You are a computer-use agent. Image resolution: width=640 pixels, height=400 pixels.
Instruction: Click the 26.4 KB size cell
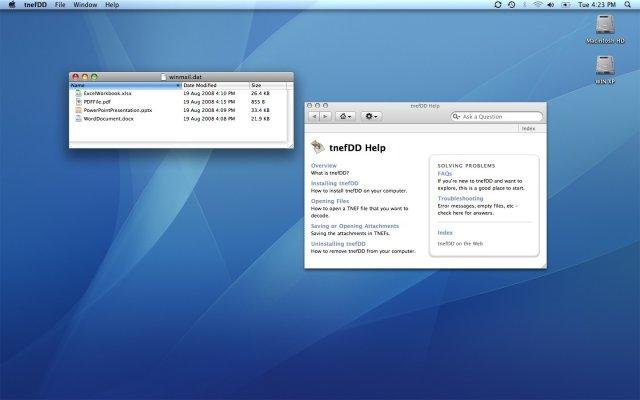click(260, 93)
